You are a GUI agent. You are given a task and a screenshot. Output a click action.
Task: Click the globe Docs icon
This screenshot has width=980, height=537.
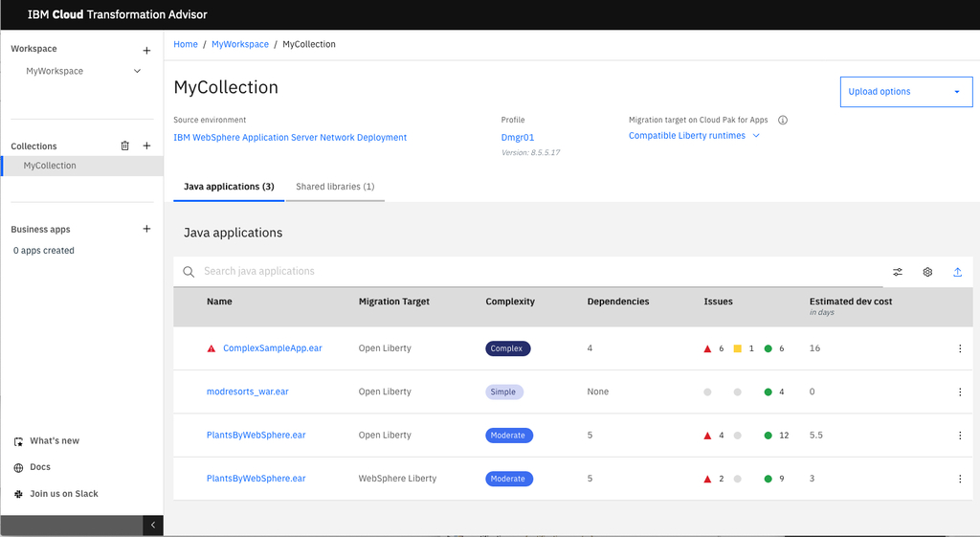coord(18,468)
